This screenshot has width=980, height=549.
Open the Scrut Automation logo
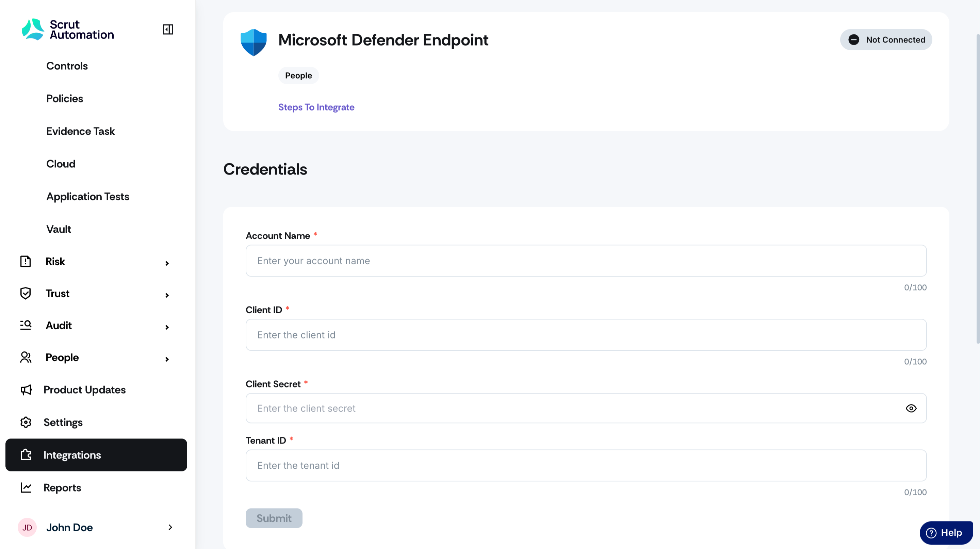pyautogui.click(x=68, y=29)
